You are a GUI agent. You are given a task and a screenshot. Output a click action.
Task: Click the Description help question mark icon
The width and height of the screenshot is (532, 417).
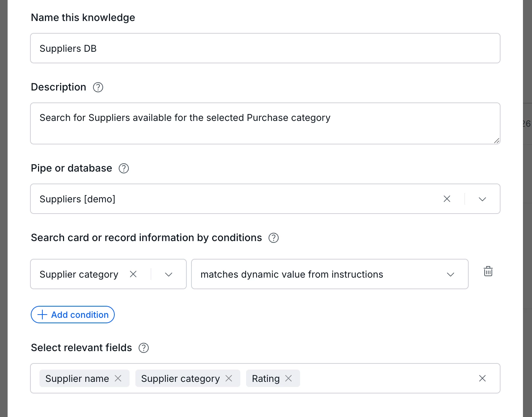coord(98,87)
